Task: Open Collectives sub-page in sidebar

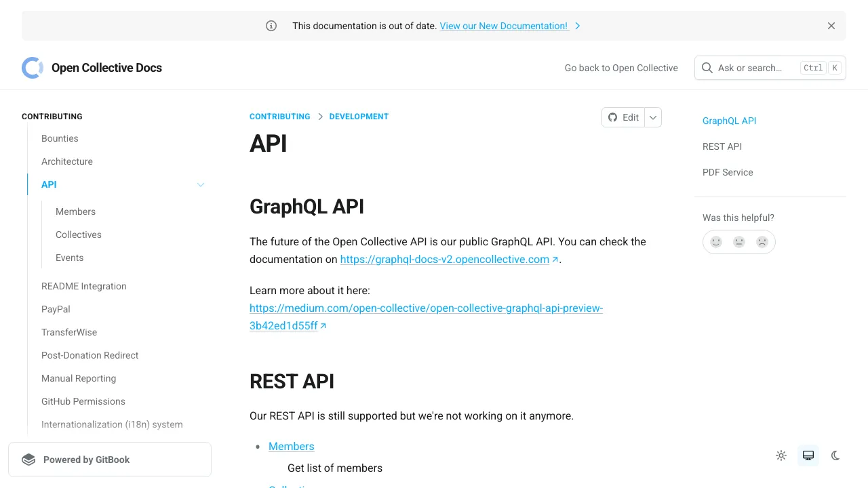Action: [x=79, y=235]
